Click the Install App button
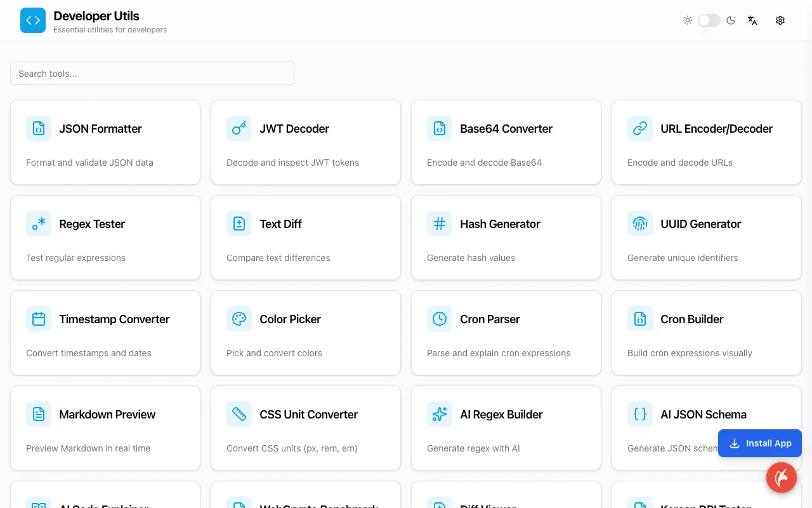 pyautogui.click(x=760, y=443)
